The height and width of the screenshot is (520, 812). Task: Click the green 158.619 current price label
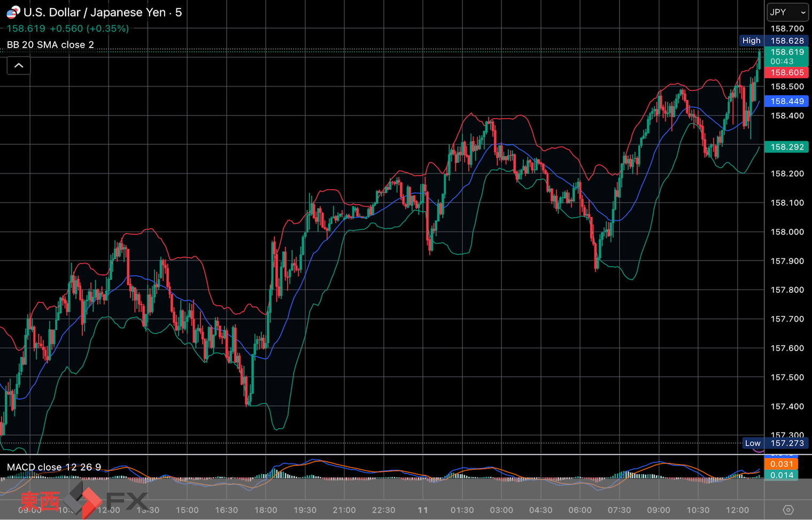(x=787, y=52)
